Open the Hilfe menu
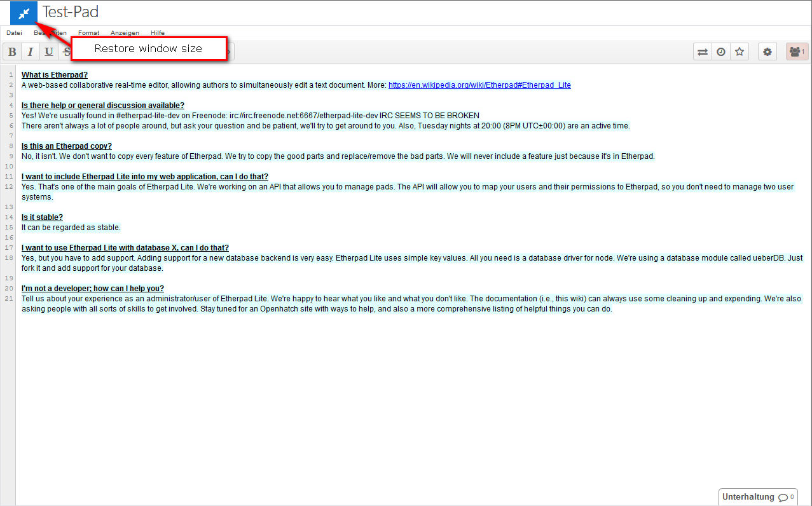Screen dimensions: 812x506 click(x=158, y=33)
